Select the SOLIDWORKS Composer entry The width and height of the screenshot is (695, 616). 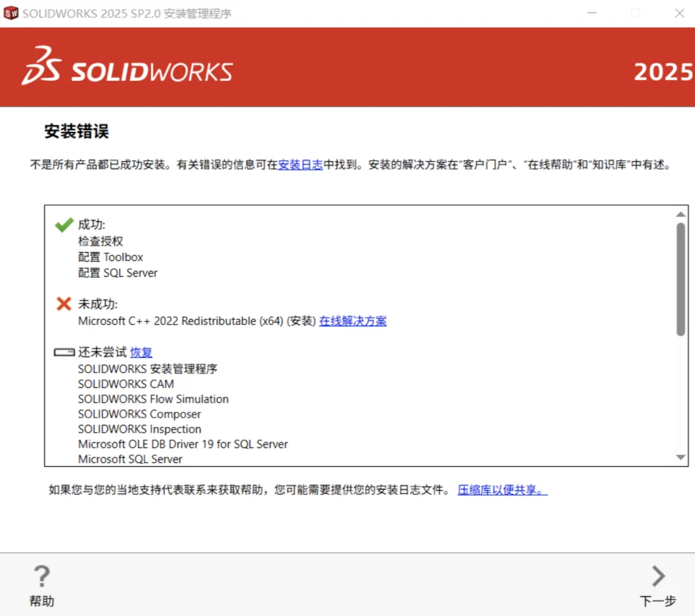pyautogui.click(x=139, y=414)
